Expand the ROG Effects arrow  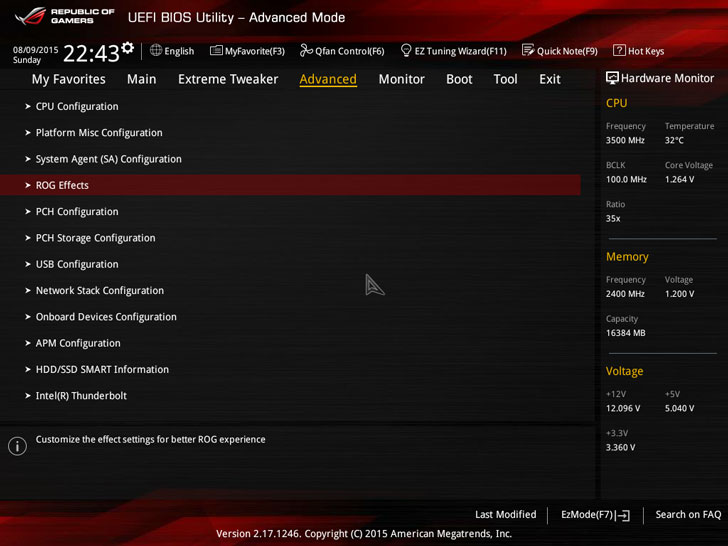(x=28, y=185)
